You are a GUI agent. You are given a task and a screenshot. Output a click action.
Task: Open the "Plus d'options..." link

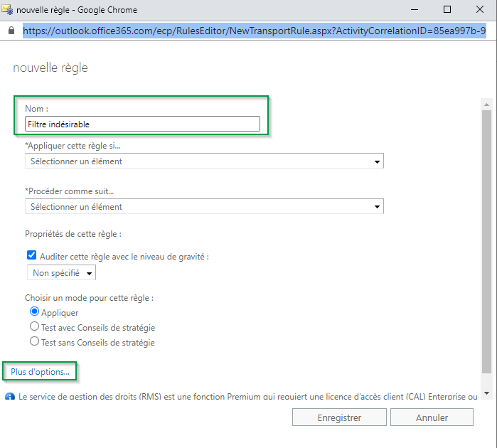41,372
